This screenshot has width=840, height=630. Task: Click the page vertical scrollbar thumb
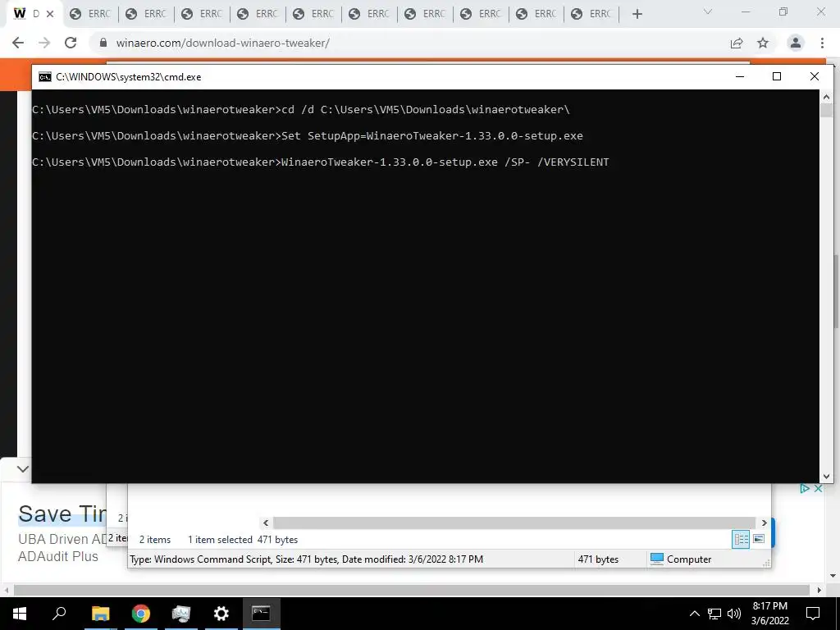pos(834,292)
